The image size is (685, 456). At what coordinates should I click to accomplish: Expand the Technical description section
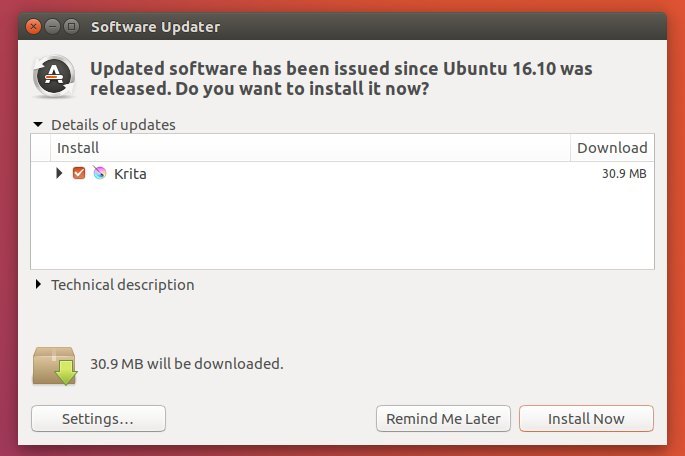[38, 285]
